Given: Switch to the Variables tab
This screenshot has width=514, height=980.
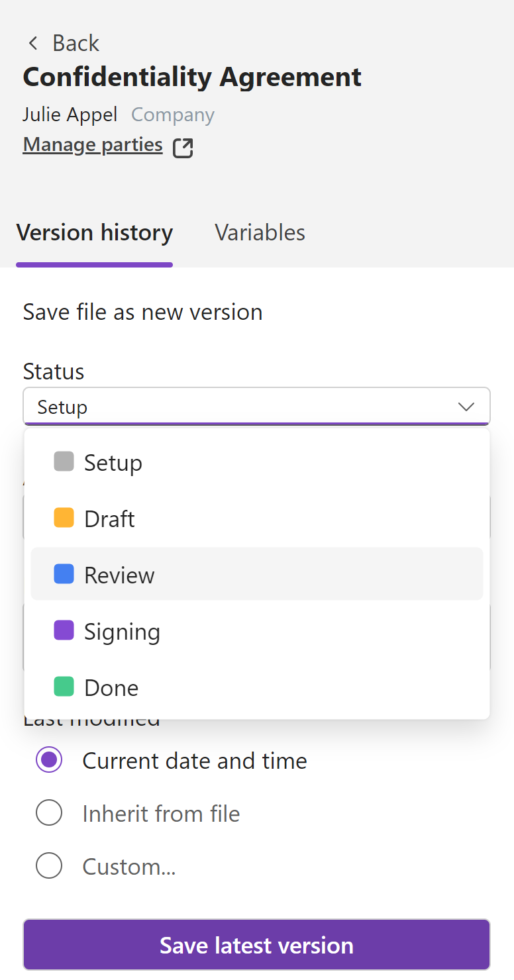Looking at the screenshot, I should (260, 233).
